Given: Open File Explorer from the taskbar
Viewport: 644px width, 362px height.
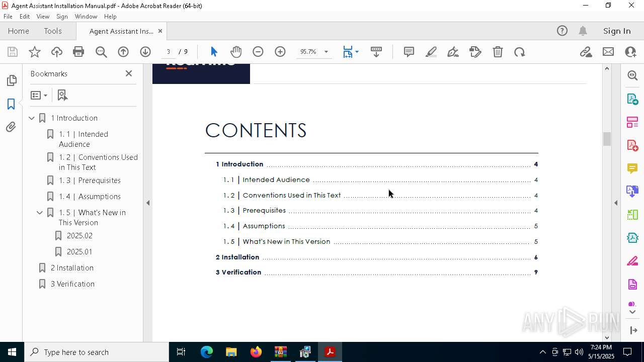Looking at the screenshot, I should (231, 352).
